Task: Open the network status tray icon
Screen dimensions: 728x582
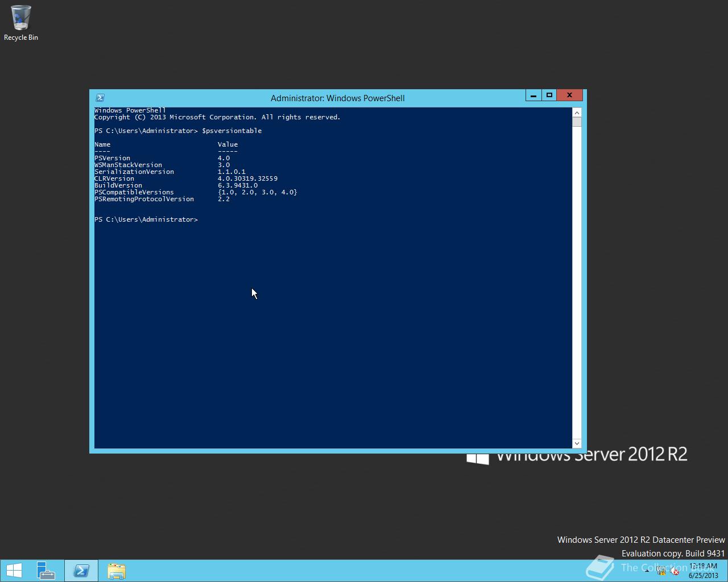Action: [661, 571]
